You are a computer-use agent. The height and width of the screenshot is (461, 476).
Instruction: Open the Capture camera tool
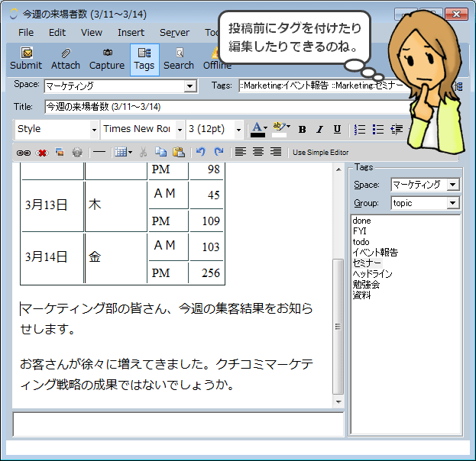pyautogui.click(x=107, y=59)
